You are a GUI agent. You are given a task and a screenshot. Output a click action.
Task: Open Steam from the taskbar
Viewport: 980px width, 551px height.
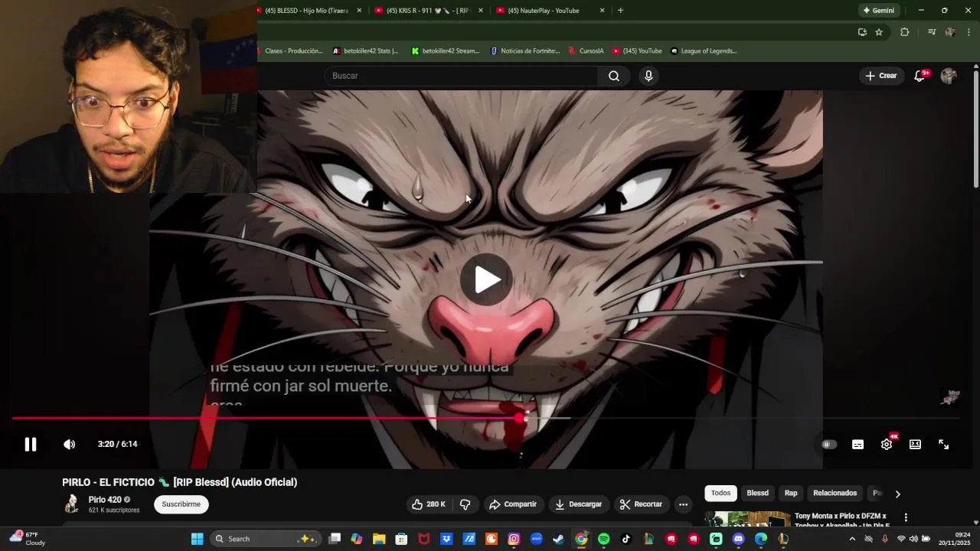click(x=559, y=539)
